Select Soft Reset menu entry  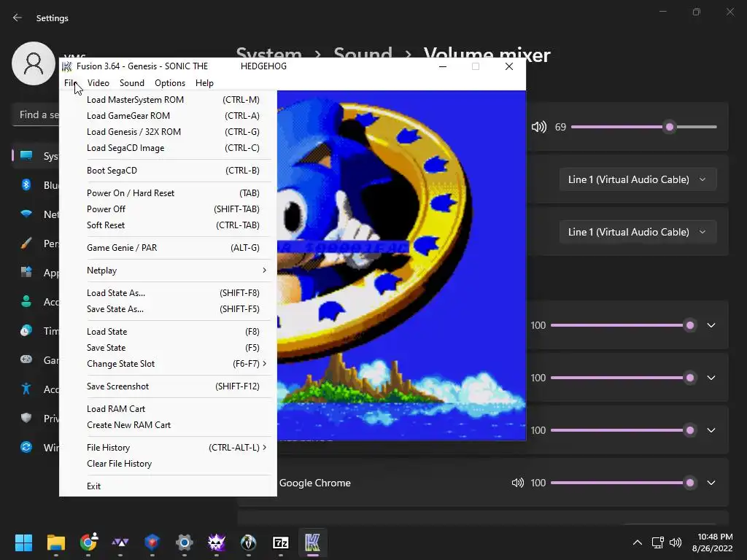pos(169,225)
